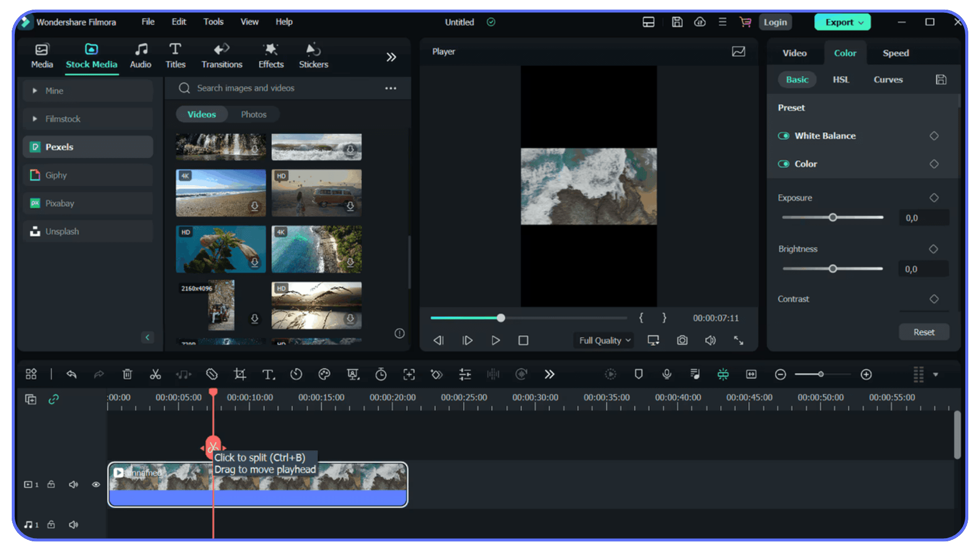Add keyframe for Contrast

point(934,299)
